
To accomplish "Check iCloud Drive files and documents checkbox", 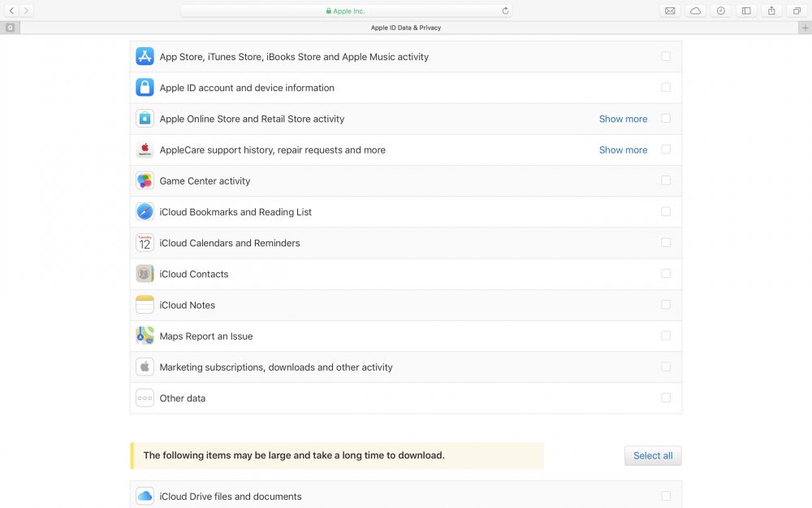I will 666,496.
